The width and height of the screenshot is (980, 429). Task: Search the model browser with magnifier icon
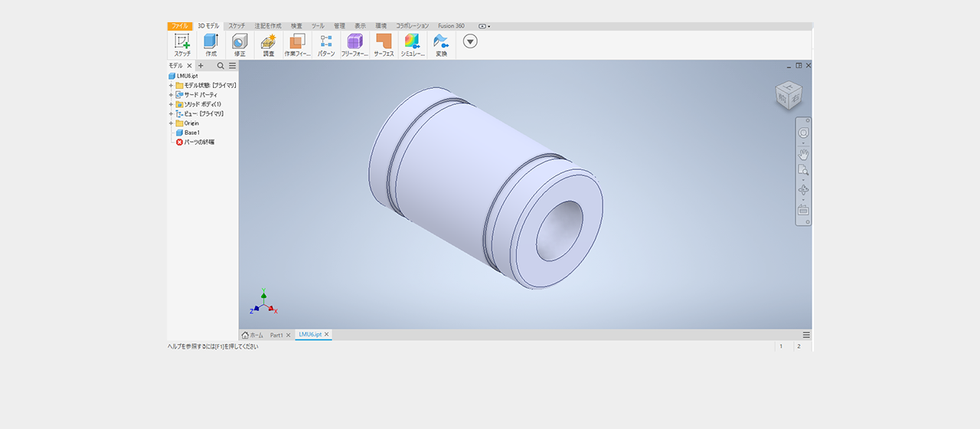coord(220,66)
